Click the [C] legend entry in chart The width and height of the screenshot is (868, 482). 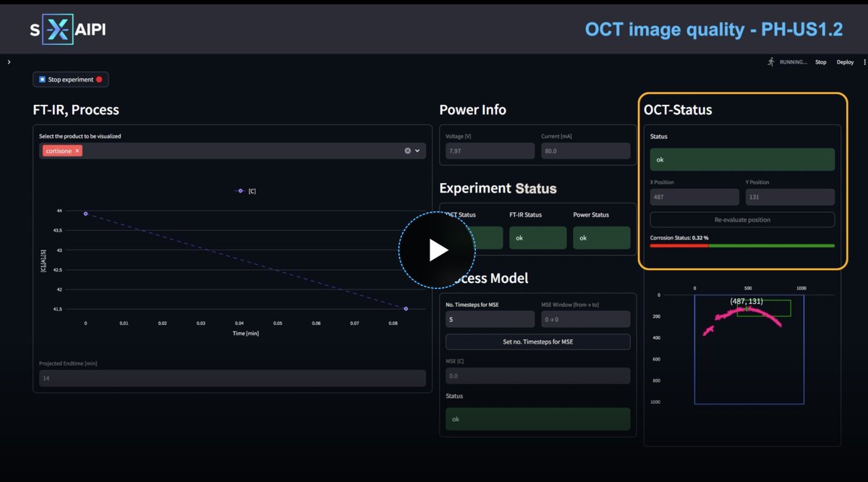tap(247, 191)
